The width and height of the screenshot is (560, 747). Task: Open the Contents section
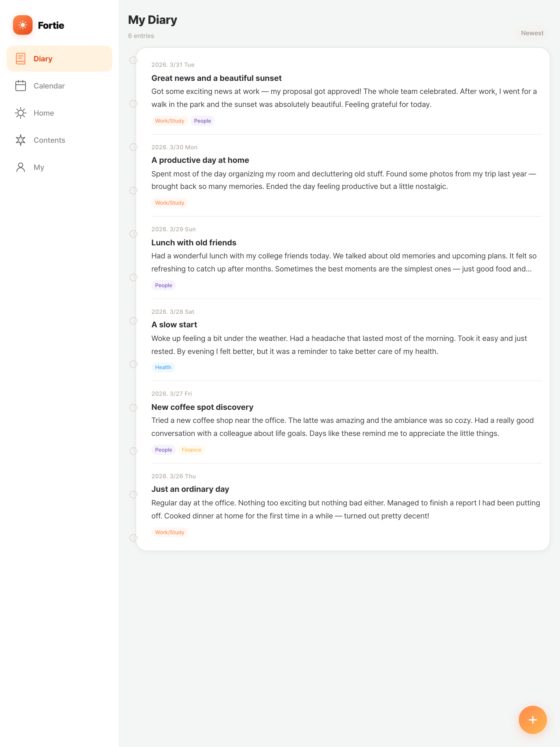coord(59,140)
